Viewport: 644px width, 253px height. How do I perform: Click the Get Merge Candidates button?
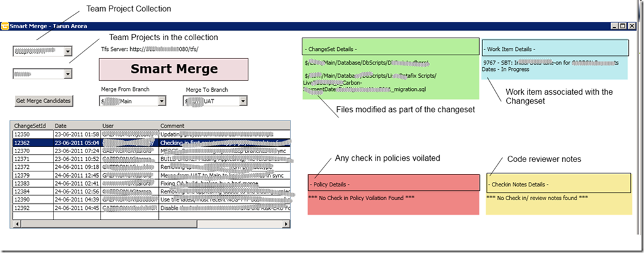[43, 100]
